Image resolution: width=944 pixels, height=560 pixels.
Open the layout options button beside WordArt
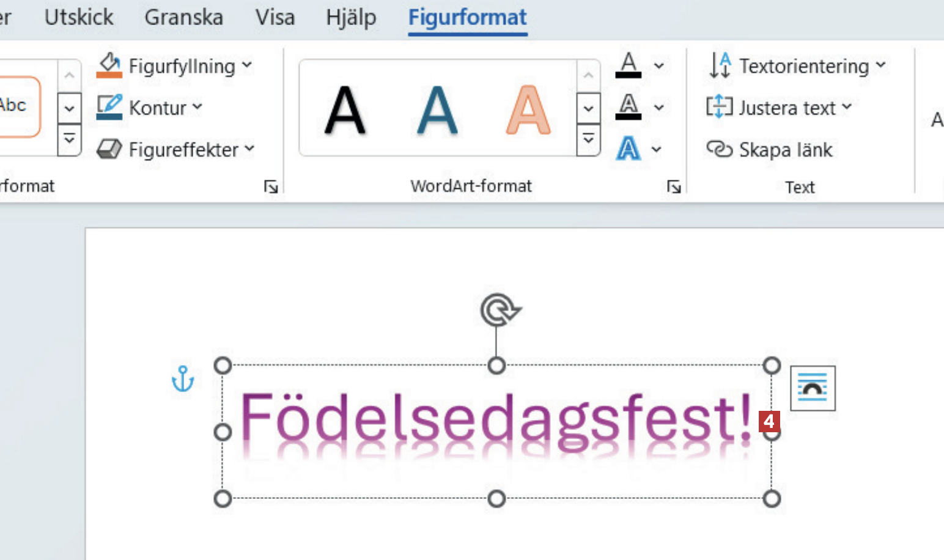tap(813, 388)
